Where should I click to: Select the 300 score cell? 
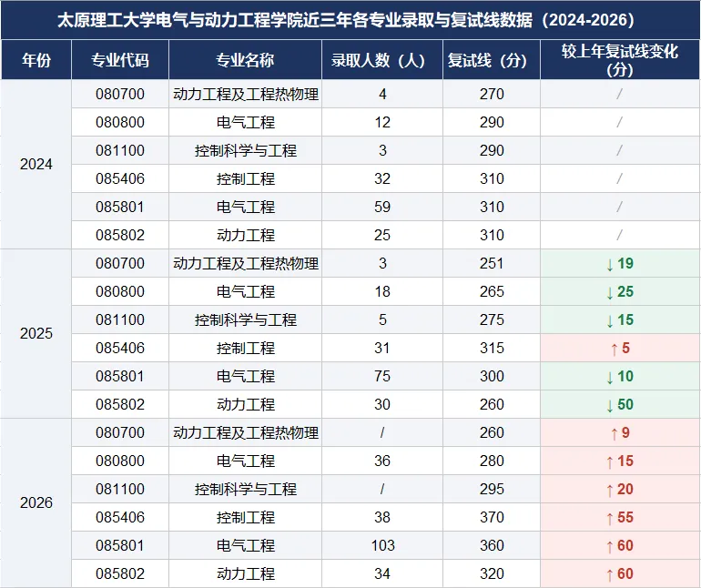(x=492, y=376)
